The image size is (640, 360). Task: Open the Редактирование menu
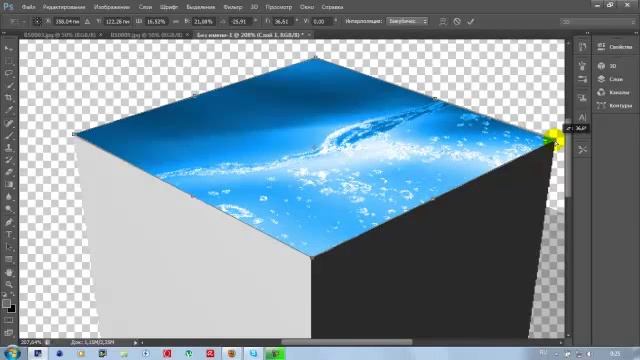click(64, 7)
